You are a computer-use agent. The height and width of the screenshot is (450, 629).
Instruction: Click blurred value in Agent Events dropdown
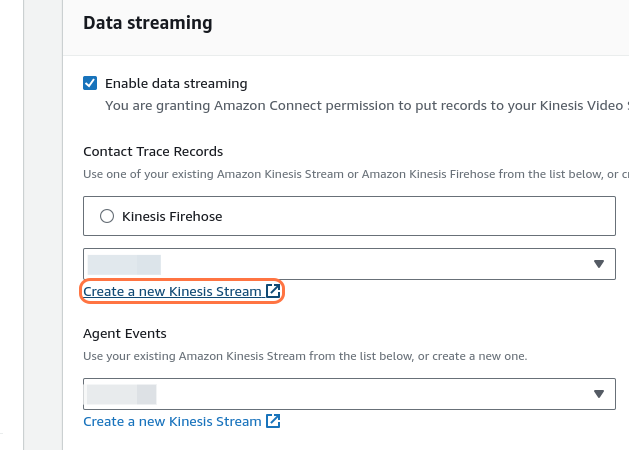coord(122,394)
